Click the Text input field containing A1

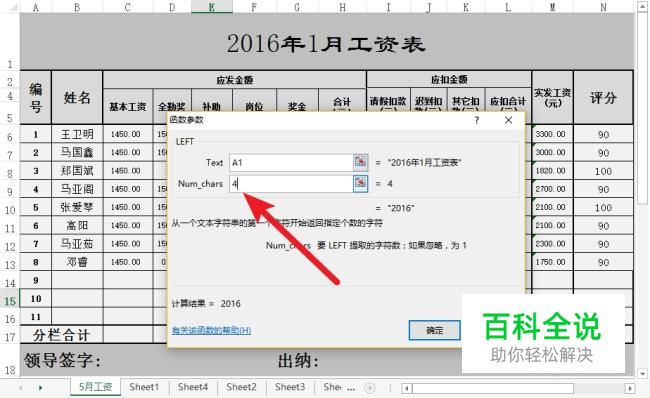(x=291, y=162)
